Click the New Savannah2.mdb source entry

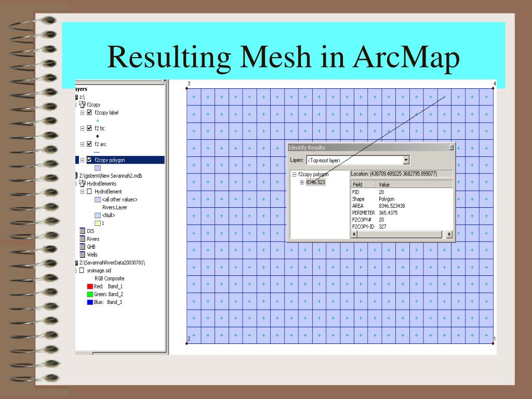tap(111, 176)
